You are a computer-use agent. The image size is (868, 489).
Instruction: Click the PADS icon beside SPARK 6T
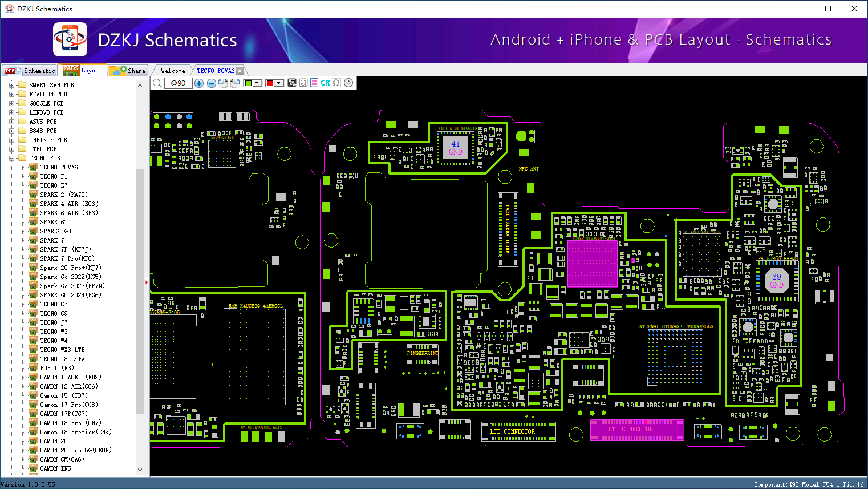(33, 222)
